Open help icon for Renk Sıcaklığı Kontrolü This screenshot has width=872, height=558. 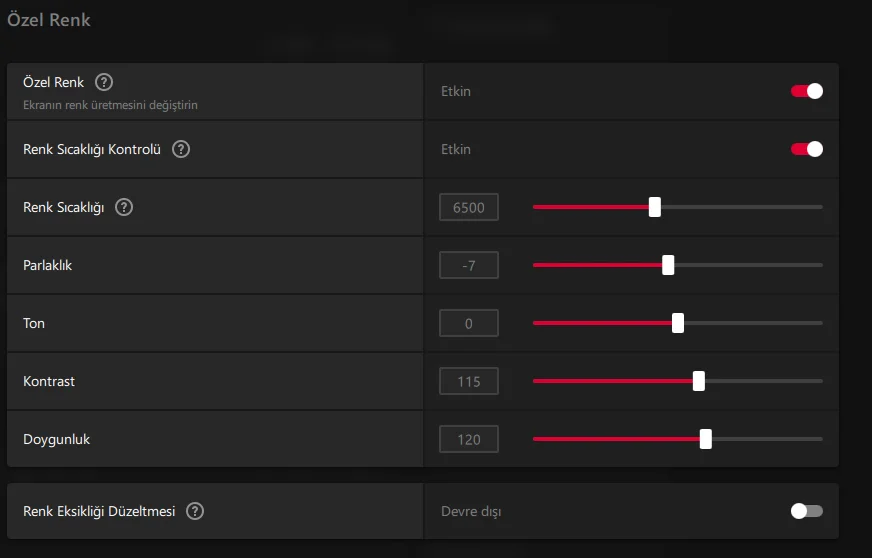181,149
